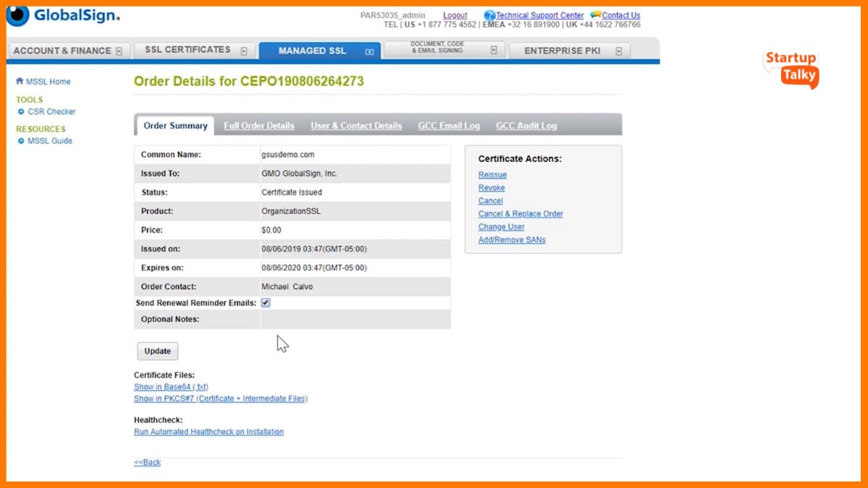Screen dimensions: 868x488
Task: Open the CSR Checker tool link
Action: click(x=51, y=112)
